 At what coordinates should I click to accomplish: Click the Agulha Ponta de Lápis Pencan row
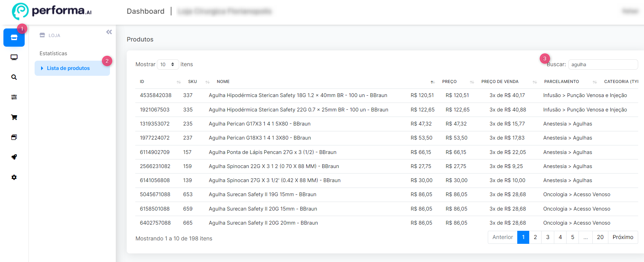click(387, 152)
